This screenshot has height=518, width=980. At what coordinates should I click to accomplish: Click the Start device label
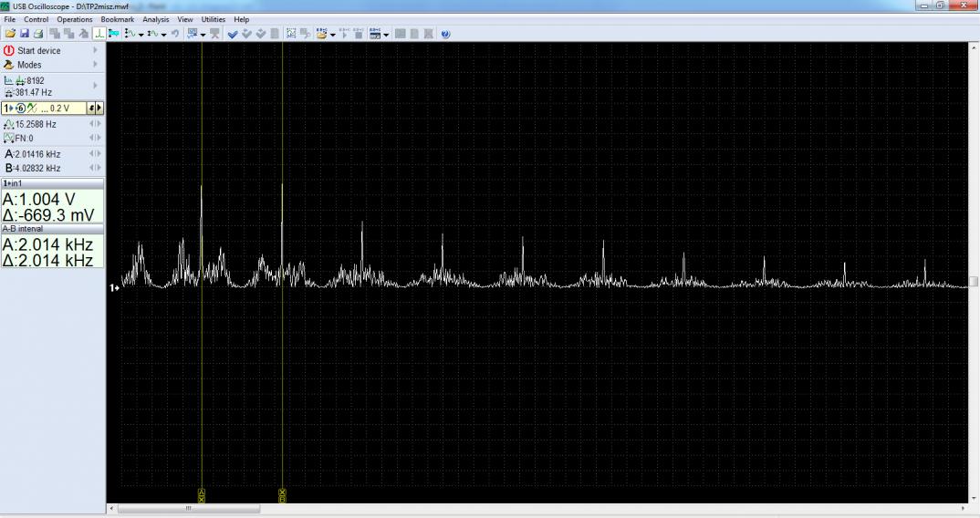(x=39, y=51)
